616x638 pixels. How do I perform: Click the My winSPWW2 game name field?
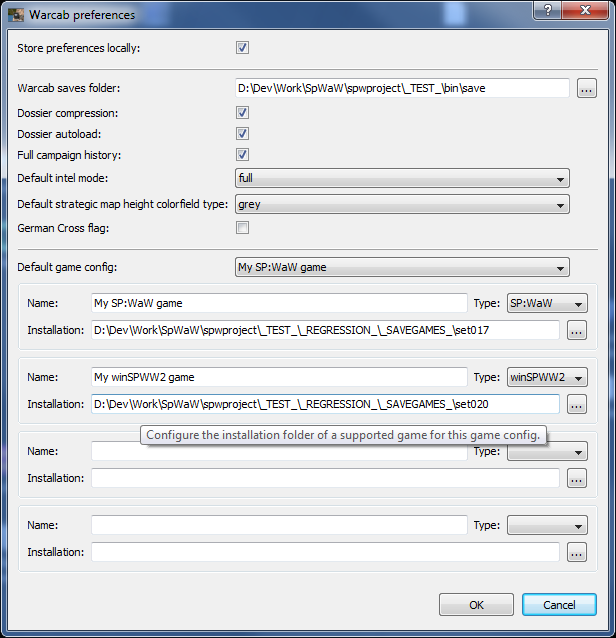(279, 377)
